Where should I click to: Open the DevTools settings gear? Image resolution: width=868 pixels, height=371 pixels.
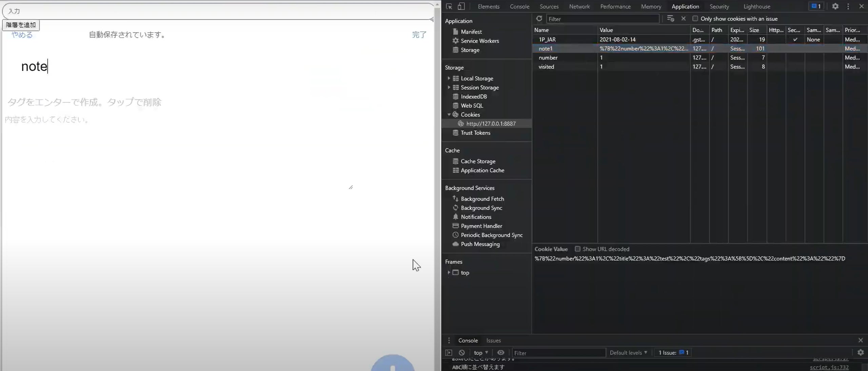click(835, 6)
